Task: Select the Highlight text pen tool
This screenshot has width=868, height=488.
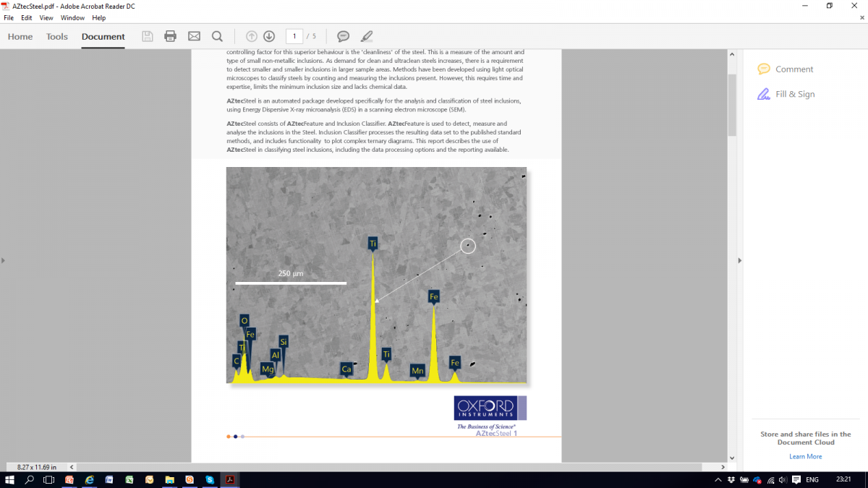Action: click(367, 36)
